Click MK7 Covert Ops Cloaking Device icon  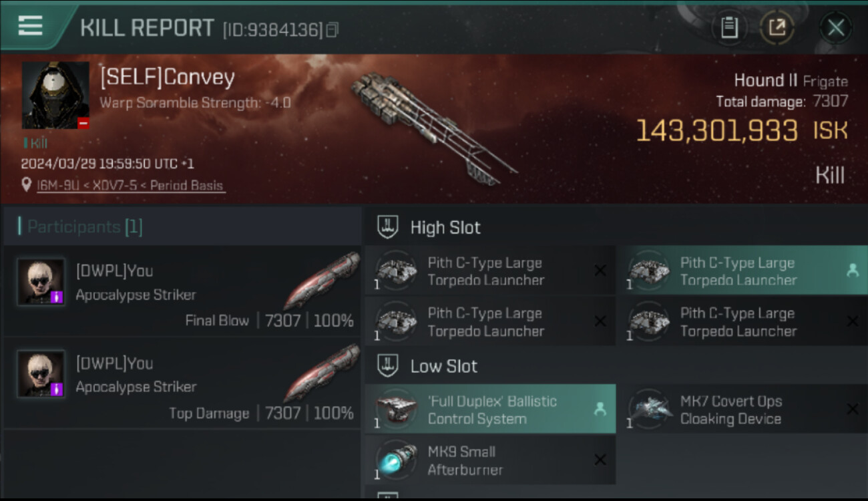(x=650, y=408)
